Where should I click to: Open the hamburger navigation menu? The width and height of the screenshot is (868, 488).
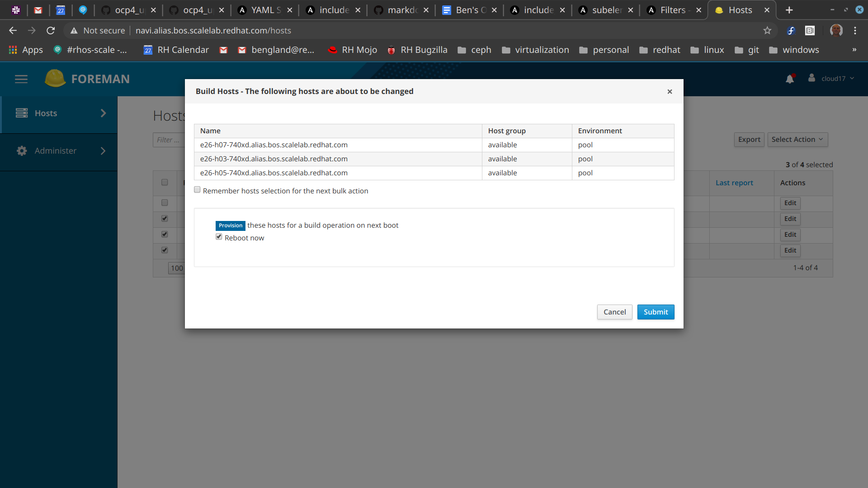[21, 79]
